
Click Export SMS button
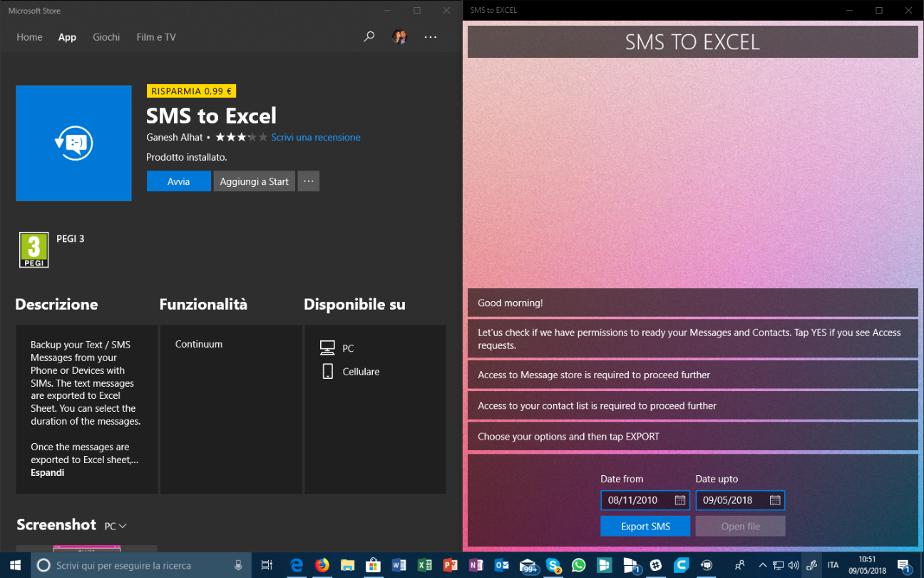point(645,527)
